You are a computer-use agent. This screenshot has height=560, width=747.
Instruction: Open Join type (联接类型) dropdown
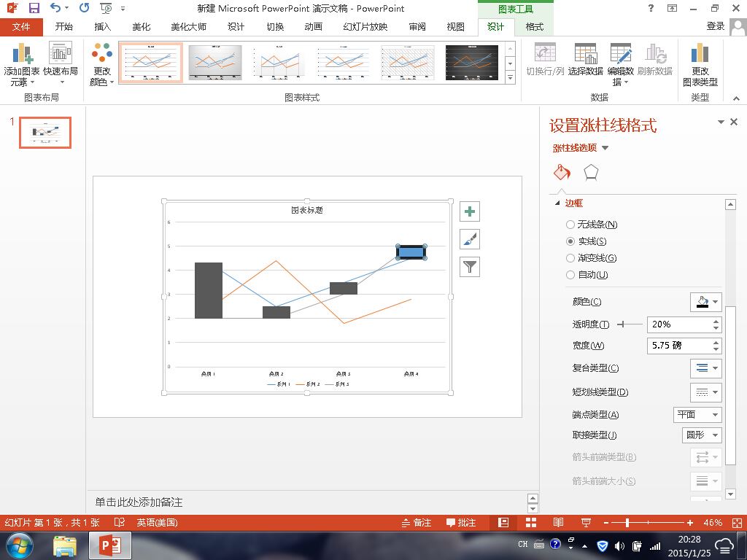pos(702,435)
